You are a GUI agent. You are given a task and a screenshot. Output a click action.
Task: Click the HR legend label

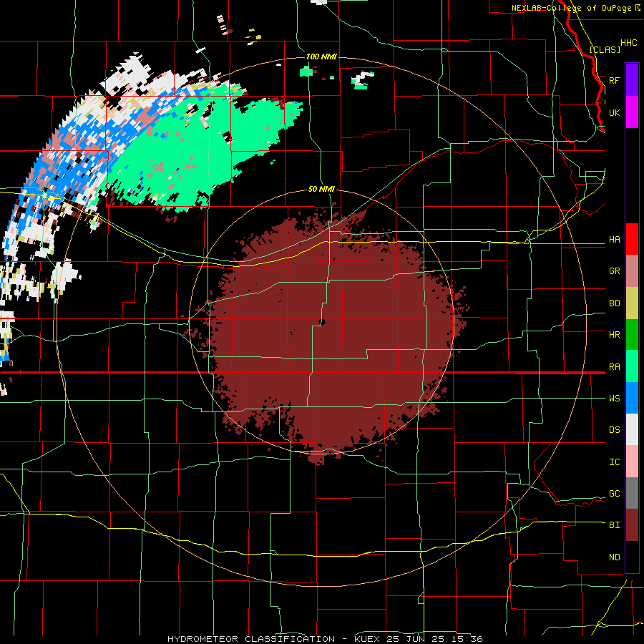point(615,335)
